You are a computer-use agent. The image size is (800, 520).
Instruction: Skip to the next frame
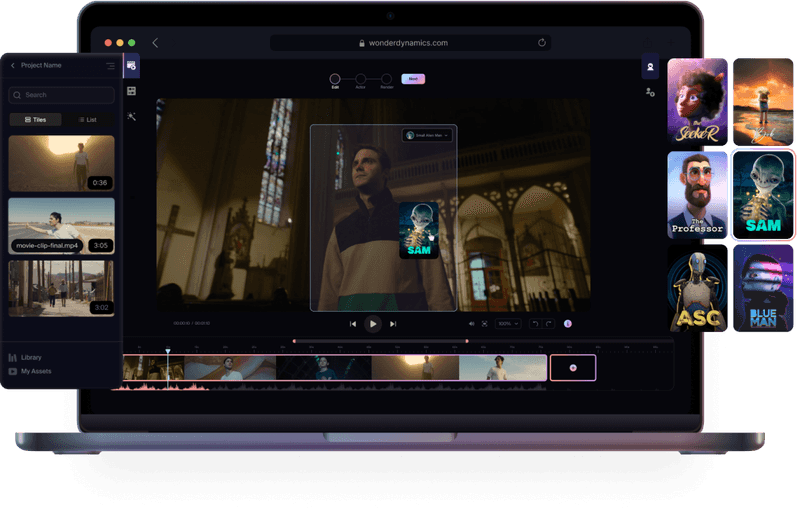pos(393,324)
